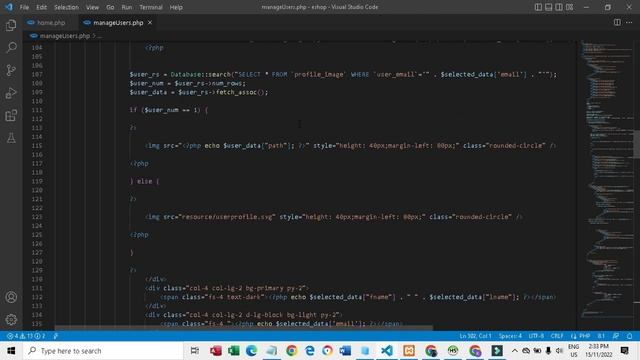Open Microsoft Access from the taskbar
The width and height of the screenshot is (640, 360).
coord(216,351)
